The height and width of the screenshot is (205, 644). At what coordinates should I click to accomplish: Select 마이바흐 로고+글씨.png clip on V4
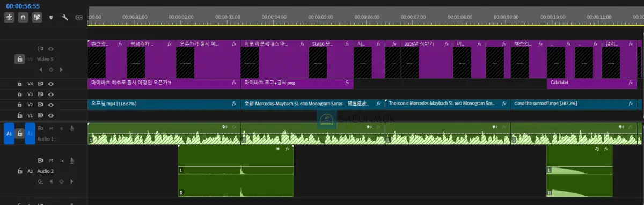tap(297, 84)
